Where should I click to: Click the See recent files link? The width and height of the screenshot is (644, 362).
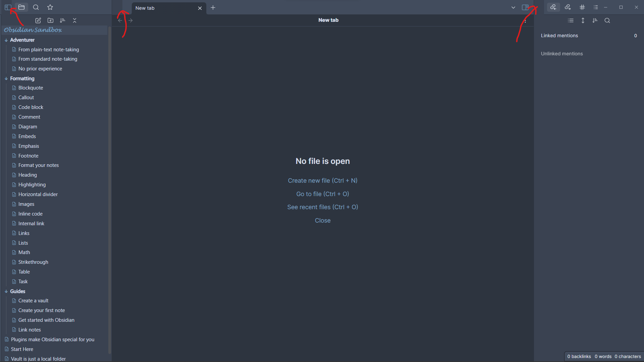click(x=322, y=207)
